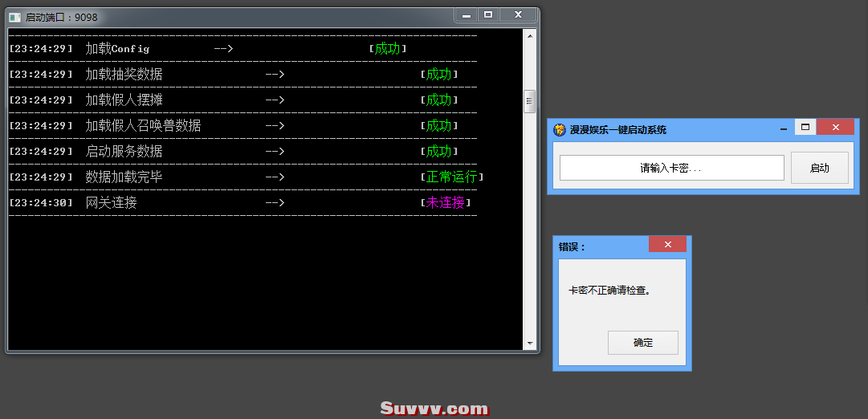The height and width of the screenshot is (419, 868).
Task: Click the 漫漫娱乐 launcher app icon
Action: pos(560,130)
